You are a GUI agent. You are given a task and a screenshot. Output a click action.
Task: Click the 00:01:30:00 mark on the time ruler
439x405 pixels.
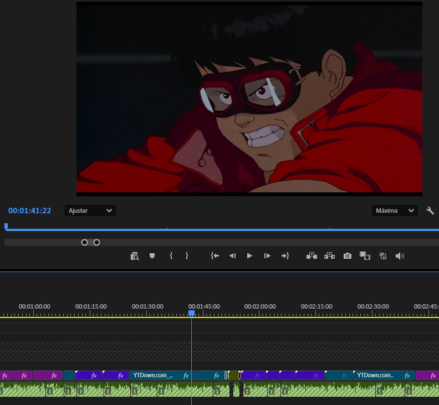147,306
